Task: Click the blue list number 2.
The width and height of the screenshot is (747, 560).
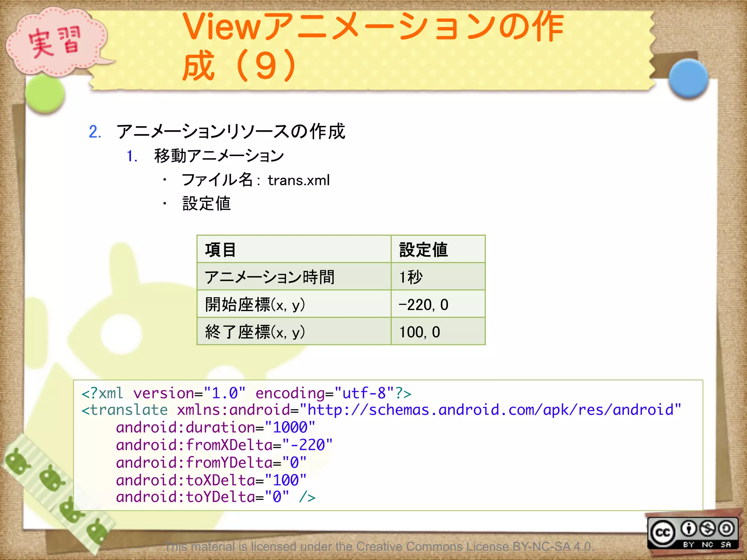Action: click(x=95, y=132)
